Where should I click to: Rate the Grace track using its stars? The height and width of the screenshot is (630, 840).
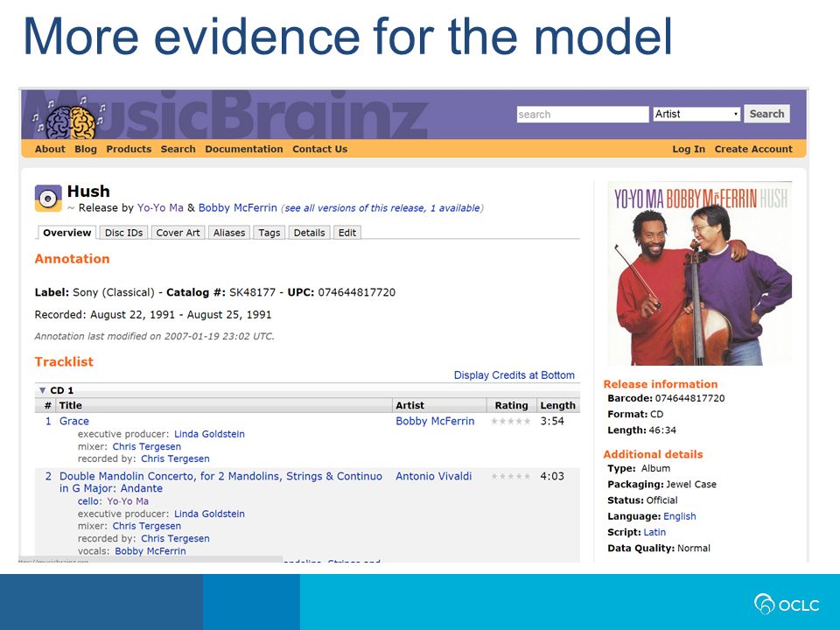pyautogui.click(x=510, y=421)
